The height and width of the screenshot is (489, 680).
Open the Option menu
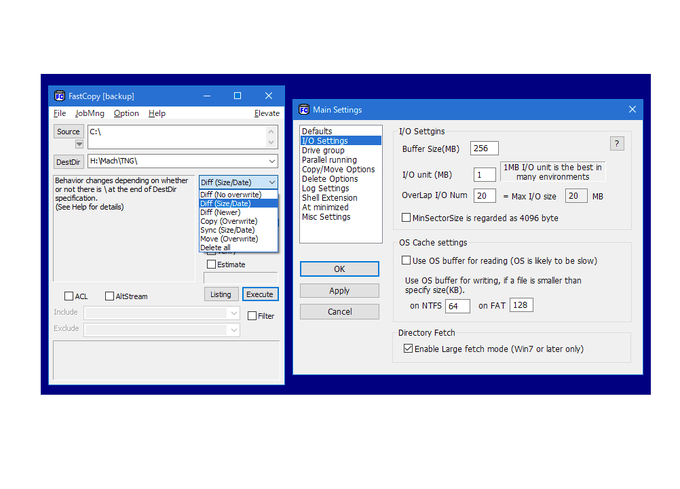[x=126, y=114]
